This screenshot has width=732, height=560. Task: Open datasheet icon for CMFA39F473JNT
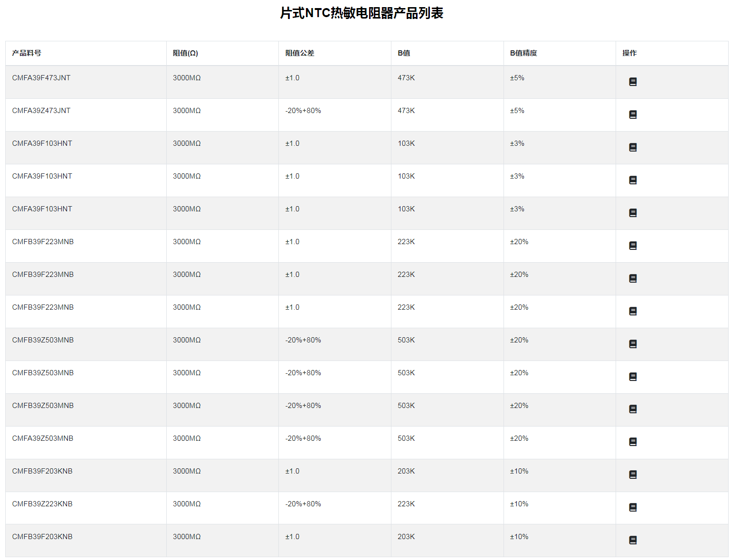[x=633, y=82]
